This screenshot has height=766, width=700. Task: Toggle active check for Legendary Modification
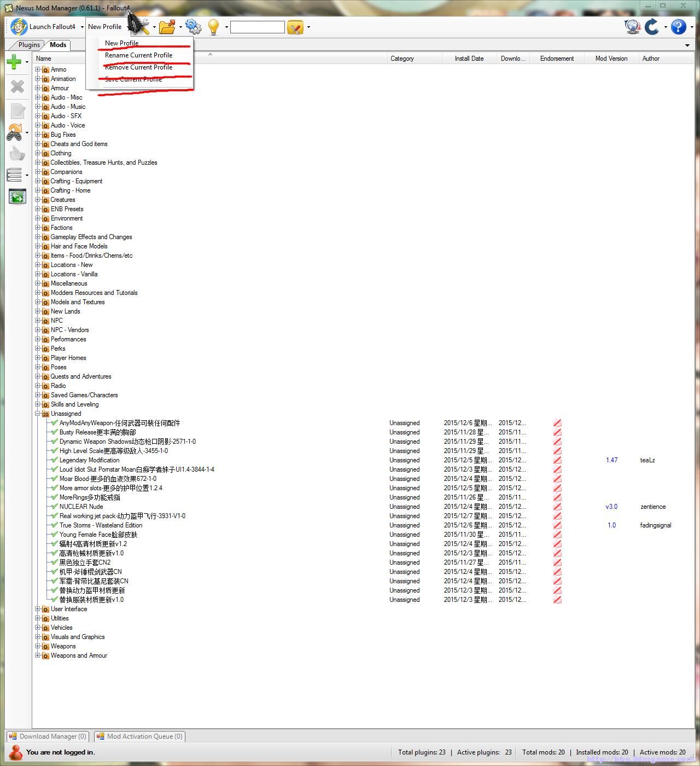[x=54, y=460]
